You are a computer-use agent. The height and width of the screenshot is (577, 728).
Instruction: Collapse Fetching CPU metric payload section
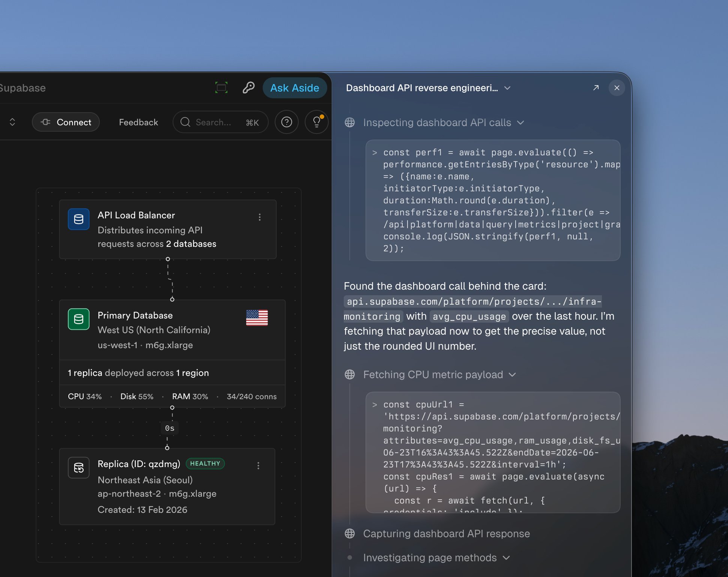tap(512, 375)
